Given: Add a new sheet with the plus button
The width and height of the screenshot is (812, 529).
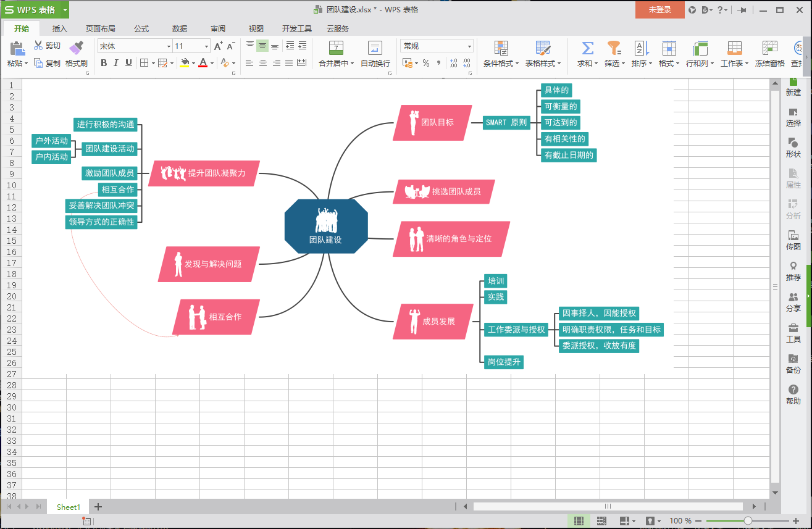Looking at the screenshot, I should (98, 507).
